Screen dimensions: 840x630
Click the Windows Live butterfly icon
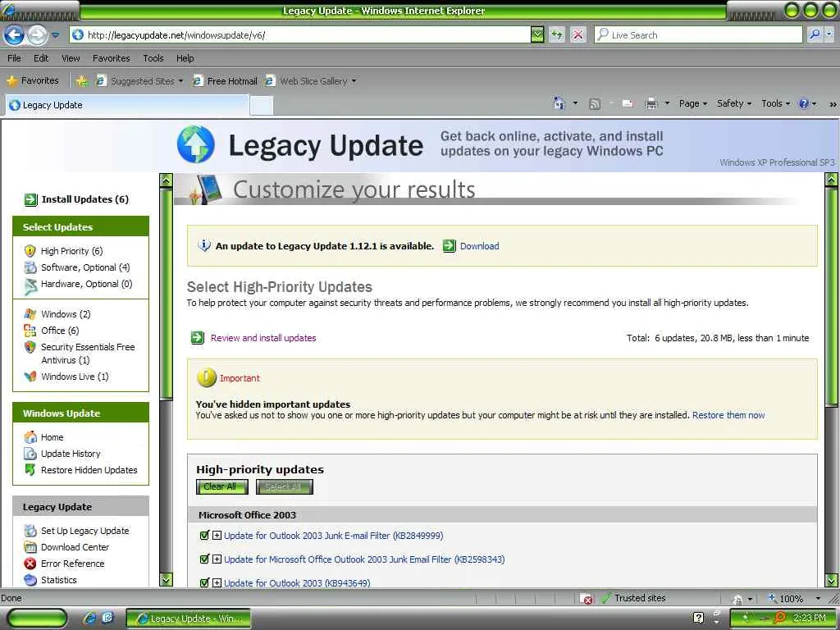(30, 377)
